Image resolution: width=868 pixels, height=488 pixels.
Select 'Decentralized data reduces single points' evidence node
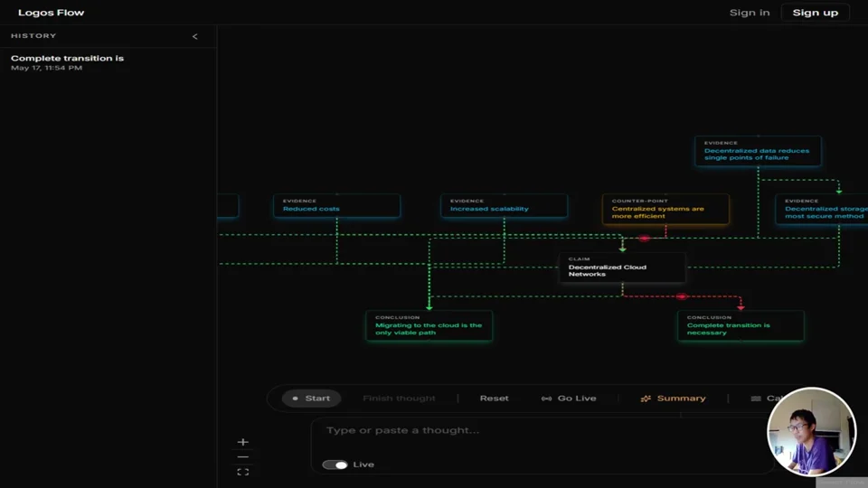click(x=758, y=151)
